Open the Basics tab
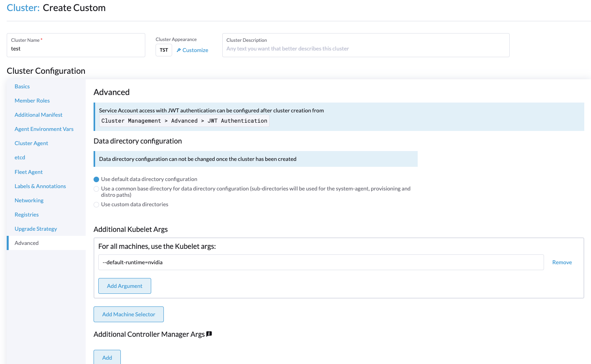 (x=22, y=86)
